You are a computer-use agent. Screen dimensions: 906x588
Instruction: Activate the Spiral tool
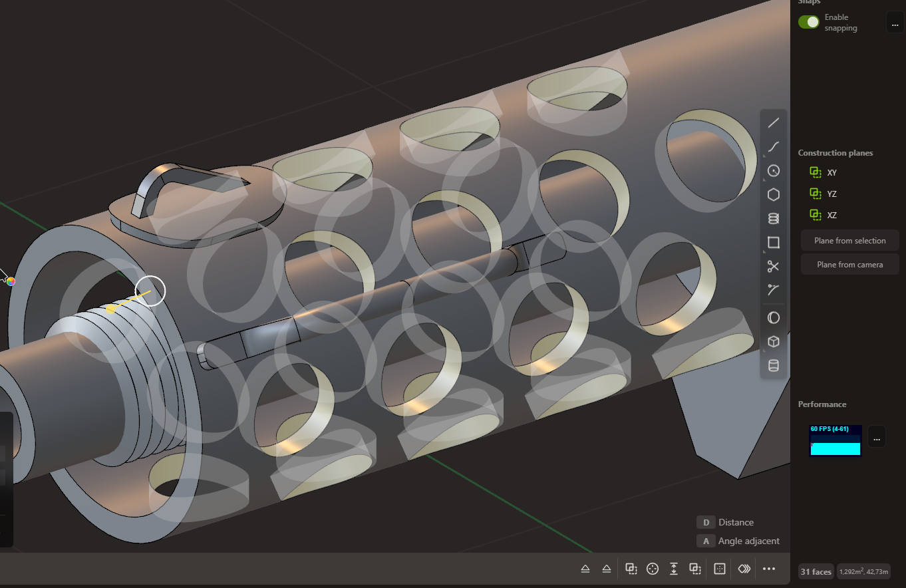(773, 218)
